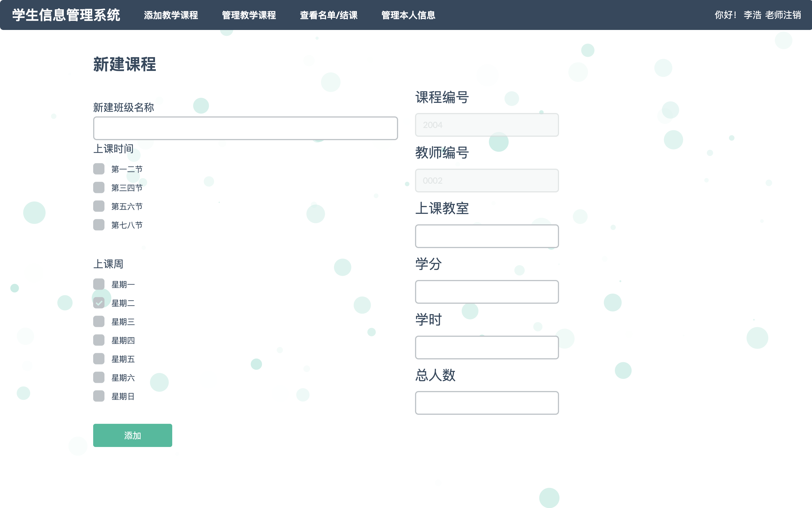Screen dimensions: 812x508
Task: Check the 第七八节 class time checkbox
Action: tap(99, 225)
